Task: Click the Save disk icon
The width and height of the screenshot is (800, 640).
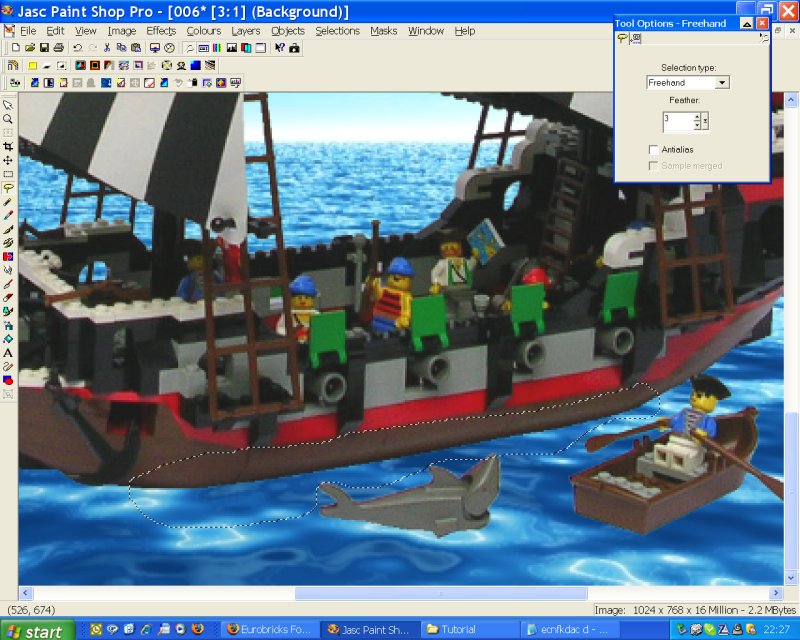Action: tap(44, 48)
